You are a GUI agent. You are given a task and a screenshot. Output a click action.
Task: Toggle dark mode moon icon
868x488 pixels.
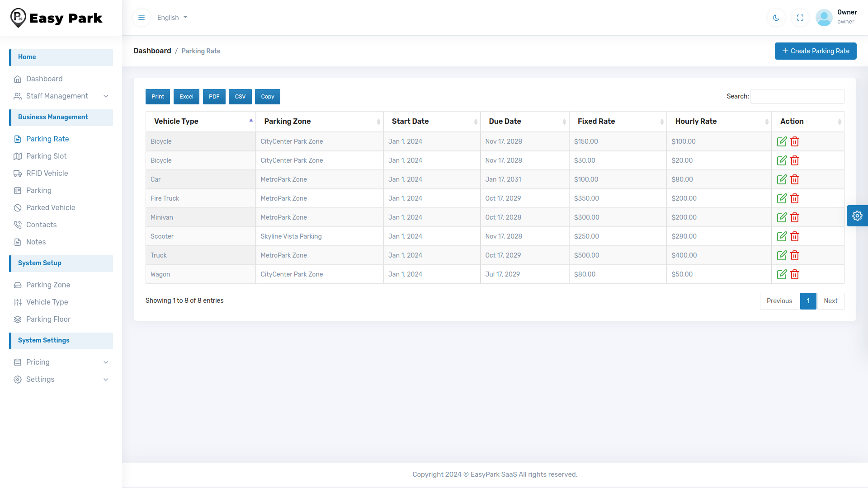[776, 18]
